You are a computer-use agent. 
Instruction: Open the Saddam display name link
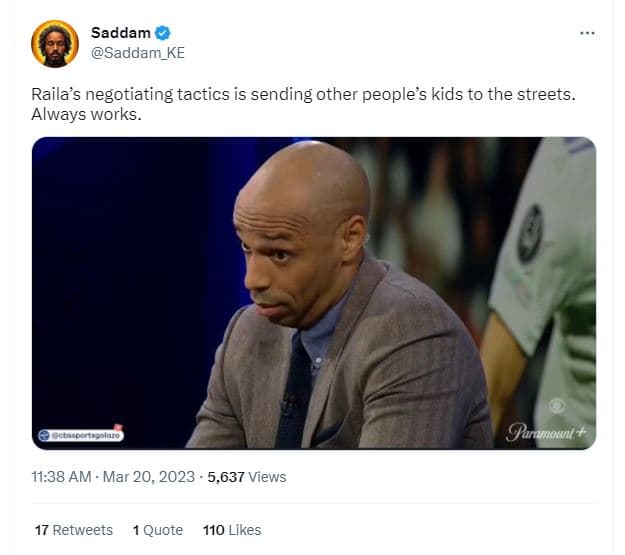point(120,33)
